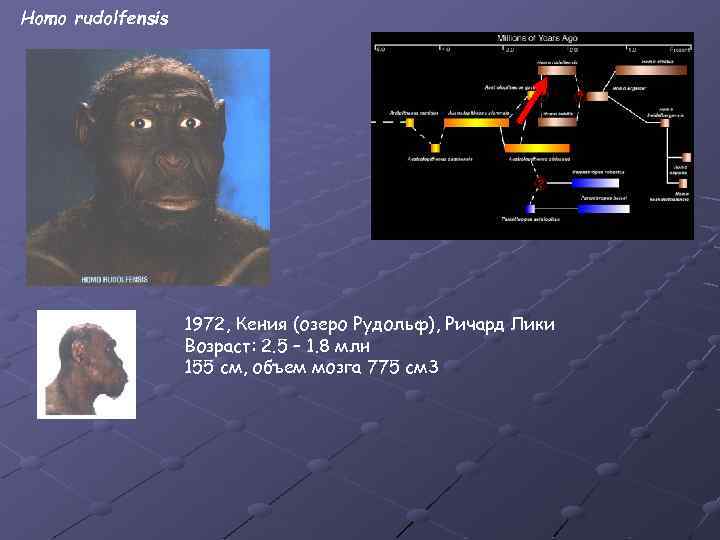Click the blue Paranthropus robustus bar
This screenshot has height=540, width=720.
[595, 183]
